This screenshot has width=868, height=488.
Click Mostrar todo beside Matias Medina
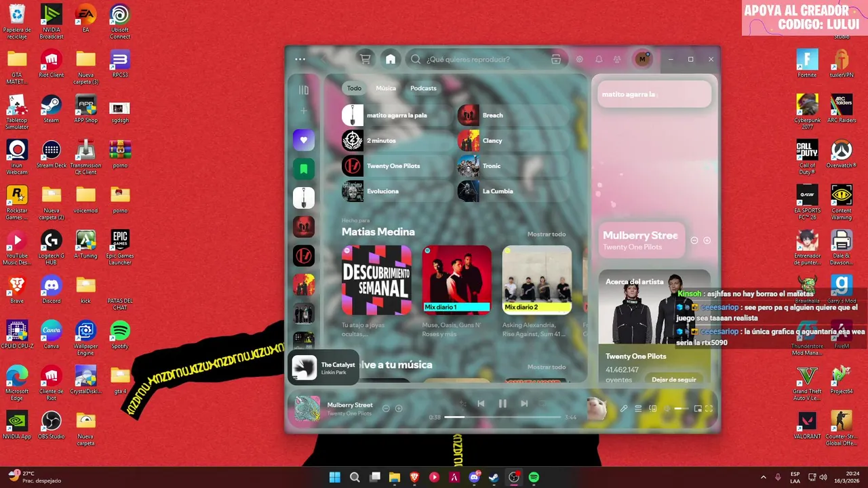pyautogui.click(x=547, y=234)
